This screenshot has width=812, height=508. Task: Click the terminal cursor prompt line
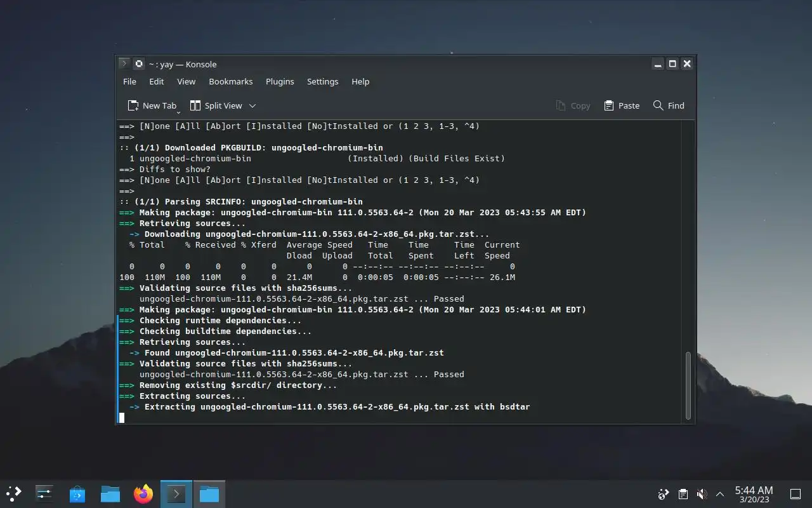[x=122, y=417]
